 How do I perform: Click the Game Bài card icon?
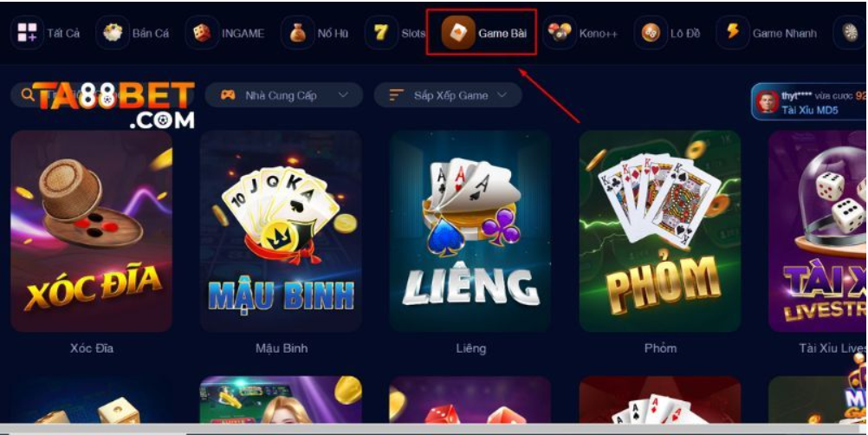point(458,33)
